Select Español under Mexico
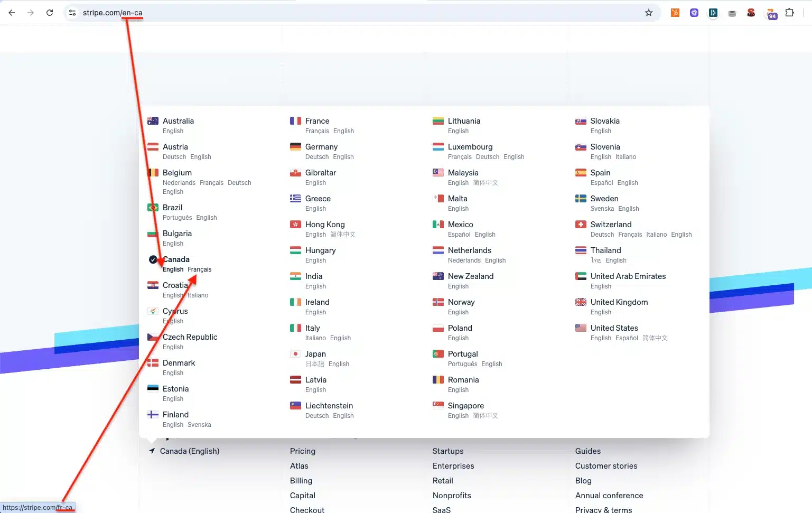 coord(459,235)
